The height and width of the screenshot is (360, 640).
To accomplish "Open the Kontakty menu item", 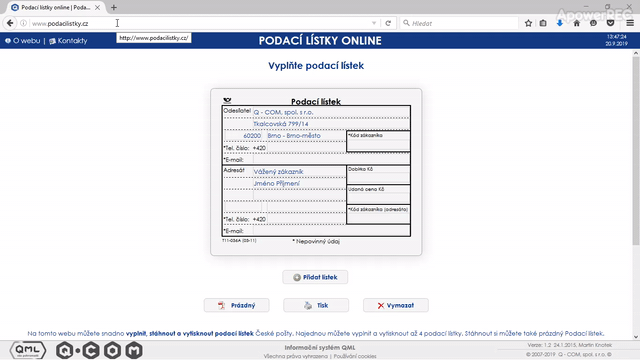I will click(x=68, y=41).
